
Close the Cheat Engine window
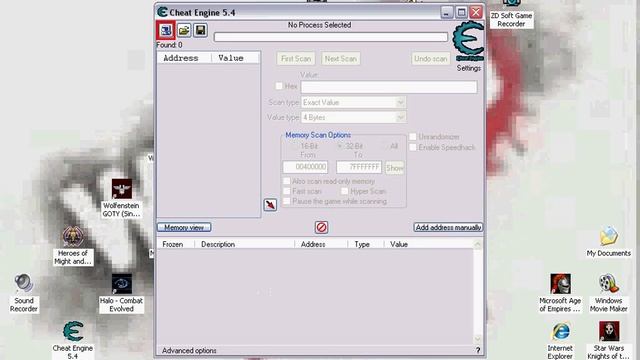point(476,12)
